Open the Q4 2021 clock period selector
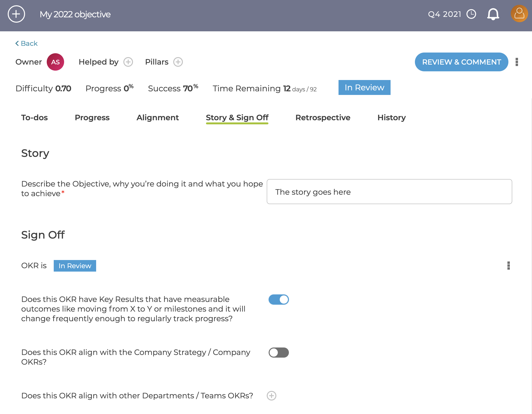The height and width of the screenshot is (414, 532). click(x=471, y=14)
